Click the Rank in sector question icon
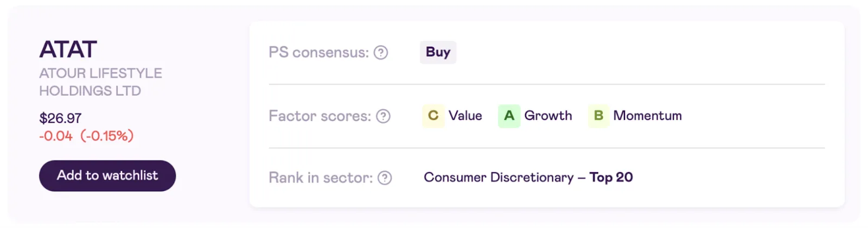Viewport: 868px width, 228px height. pyautogui.click(x=385, y=178)
